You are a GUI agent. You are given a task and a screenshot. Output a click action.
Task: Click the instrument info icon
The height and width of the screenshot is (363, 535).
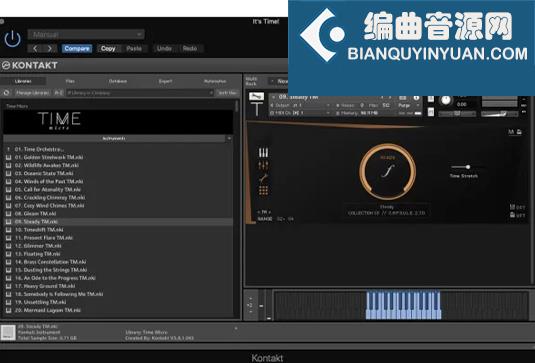pyautogui.click(x=416, y=98)
